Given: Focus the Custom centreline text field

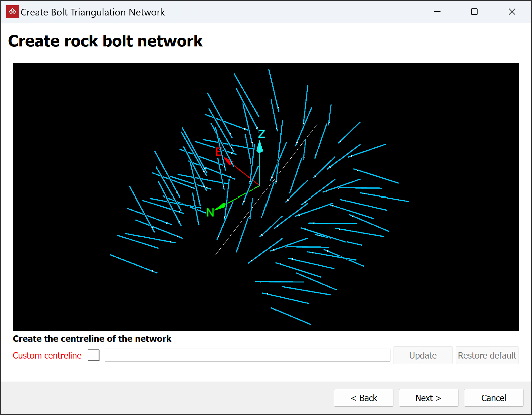Looking at the screenshot, I should [247, 355].
